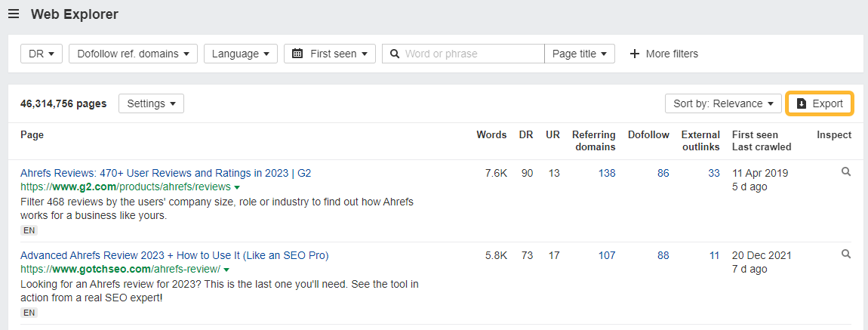Change the Sort by: Relevance option
This screenshot has width=868, height=330.
tap(722, 103)
